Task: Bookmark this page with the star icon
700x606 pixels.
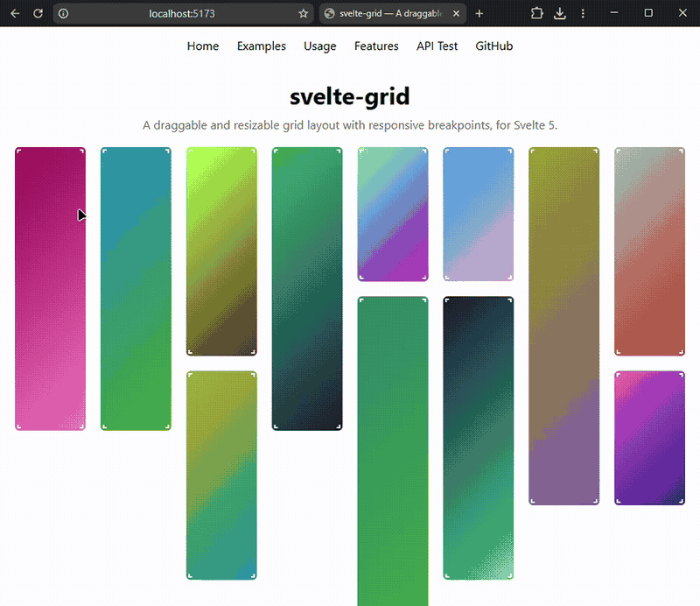Action: point(303,13)
